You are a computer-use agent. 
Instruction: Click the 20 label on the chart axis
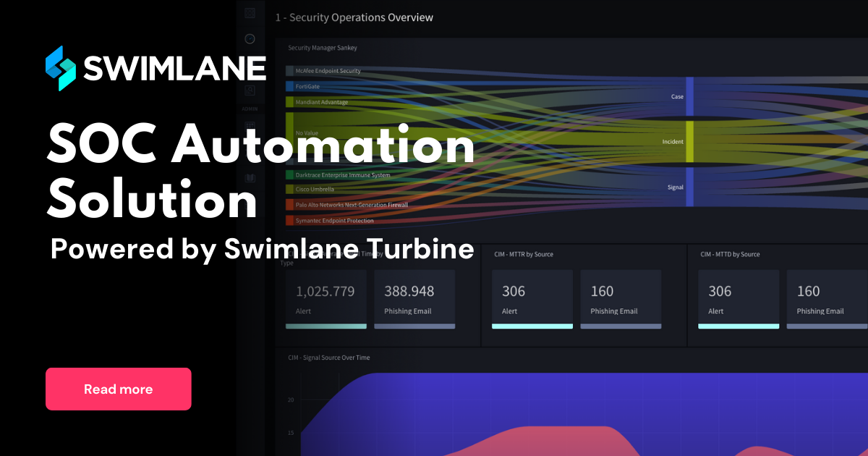291,400
